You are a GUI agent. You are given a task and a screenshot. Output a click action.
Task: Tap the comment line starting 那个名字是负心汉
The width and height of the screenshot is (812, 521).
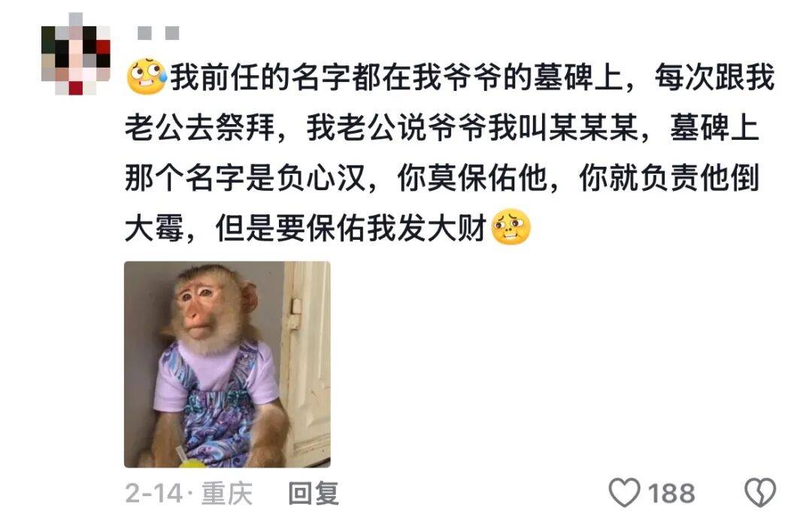coord(442,177)
